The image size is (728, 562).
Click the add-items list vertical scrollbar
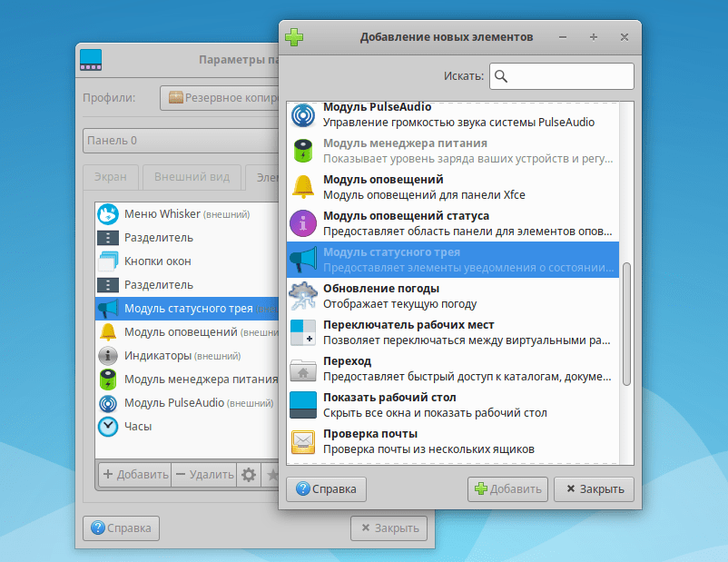click(626, 324)
